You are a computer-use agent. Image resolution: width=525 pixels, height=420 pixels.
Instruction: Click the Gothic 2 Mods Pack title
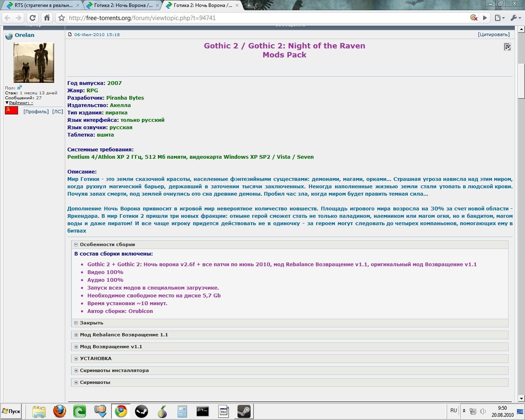pos(285,50)
